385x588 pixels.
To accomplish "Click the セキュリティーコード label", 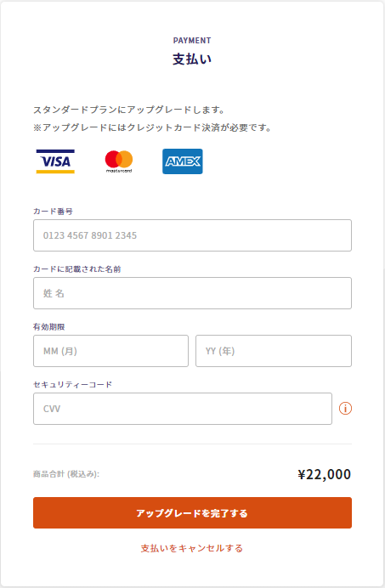I will click(x=72, y=384).
